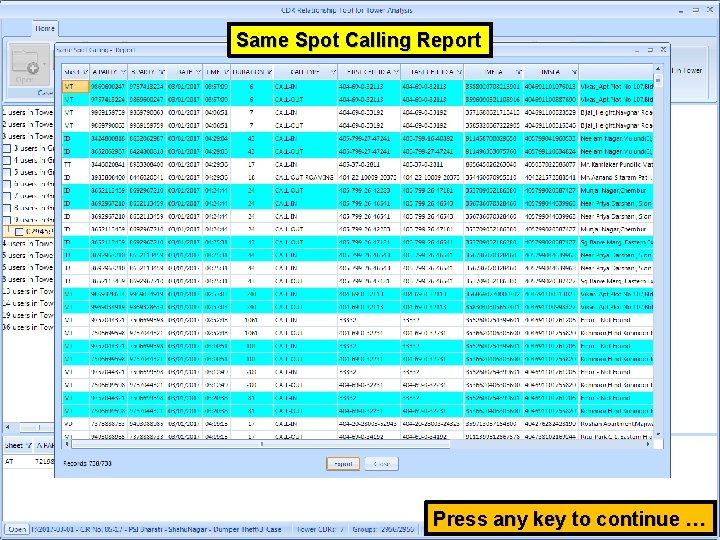The height and width of the screenshot is (540, 720).
Task: Close the Same Spot Calling Report dialog
Action: coord(663,49)
